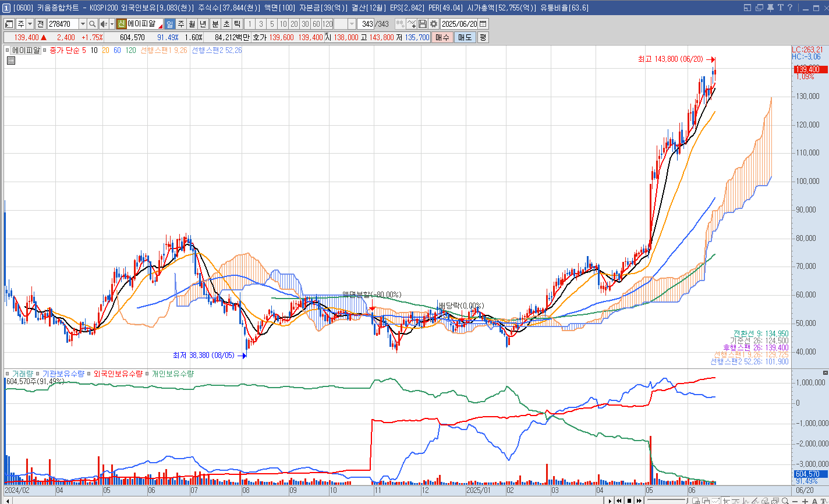
Task: Click the 기관보유수량 legend label
Action: [63, 374]
